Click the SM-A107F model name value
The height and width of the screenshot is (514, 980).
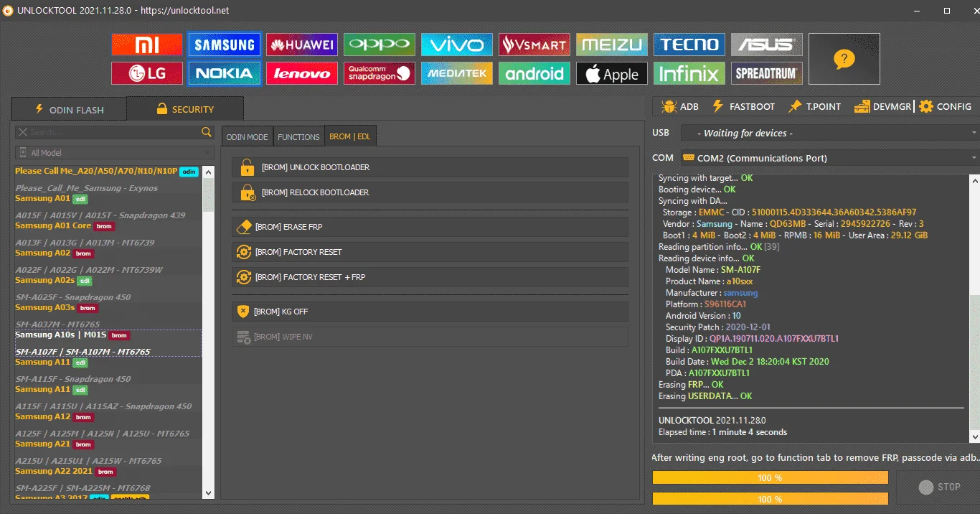click(x=740, y=270)
